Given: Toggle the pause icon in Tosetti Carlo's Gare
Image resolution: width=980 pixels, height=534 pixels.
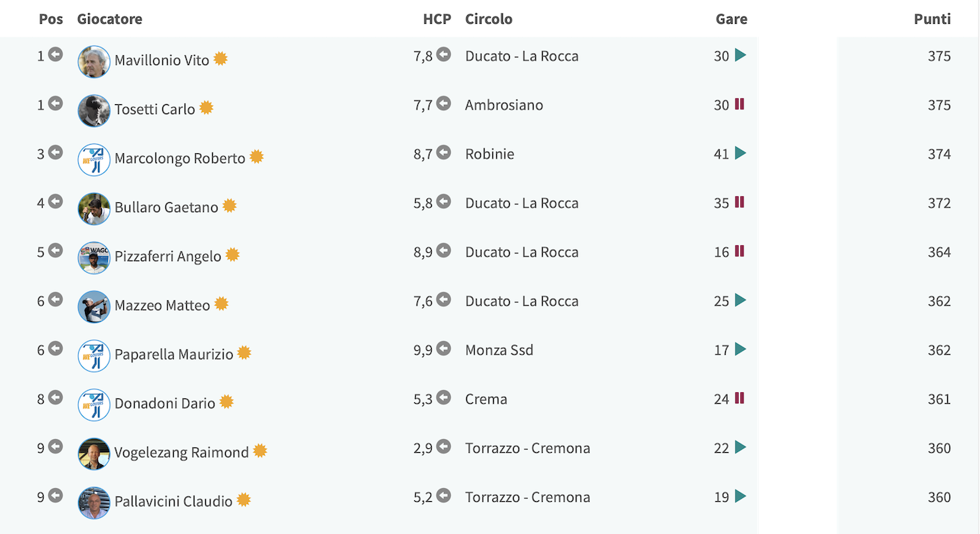Looking at the screenshot, I should tap(740, 104).
